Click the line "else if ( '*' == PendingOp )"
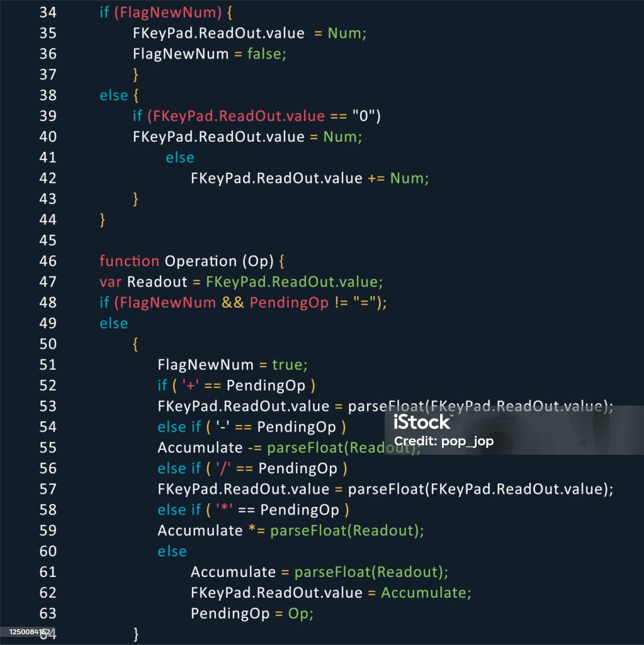The width and height of the screenshot is (644, 645). 253,510
